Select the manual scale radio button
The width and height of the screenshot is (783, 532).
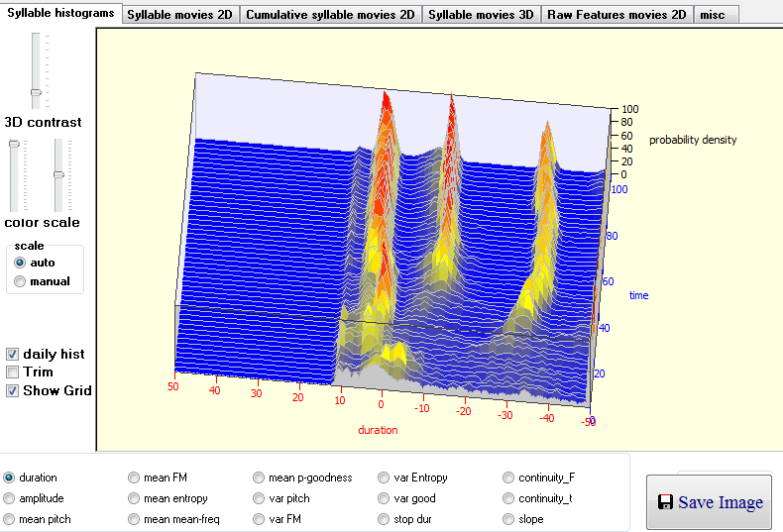(x=20, y=281)
